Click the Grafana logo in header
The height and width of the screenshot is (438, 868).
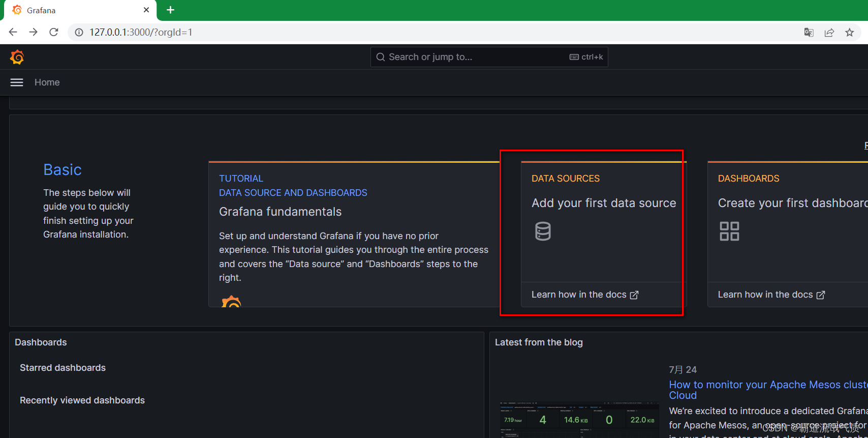click(17, 57)
